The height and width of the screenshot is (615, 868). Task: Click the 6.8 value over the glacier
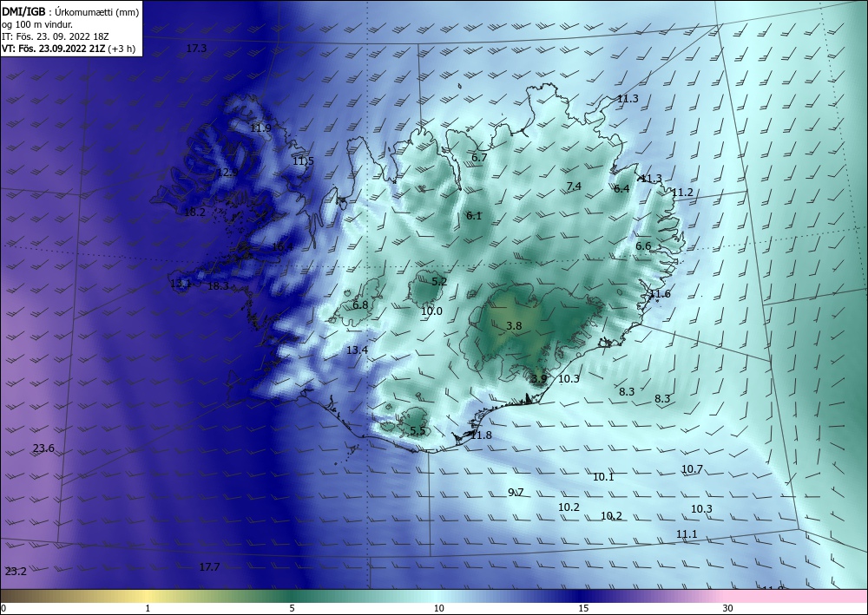click(x=360, y=305)
